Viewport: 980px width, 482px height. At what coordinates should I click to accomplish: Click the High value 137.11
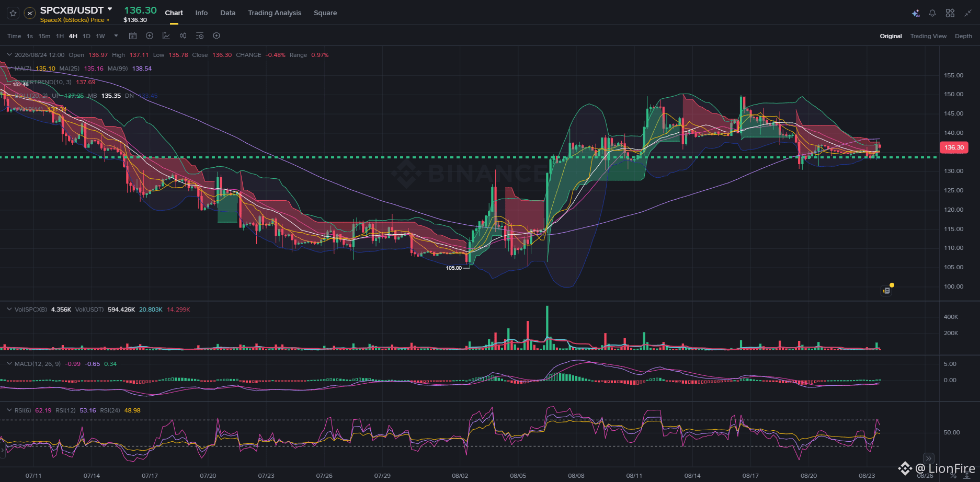tap(139, 55)
